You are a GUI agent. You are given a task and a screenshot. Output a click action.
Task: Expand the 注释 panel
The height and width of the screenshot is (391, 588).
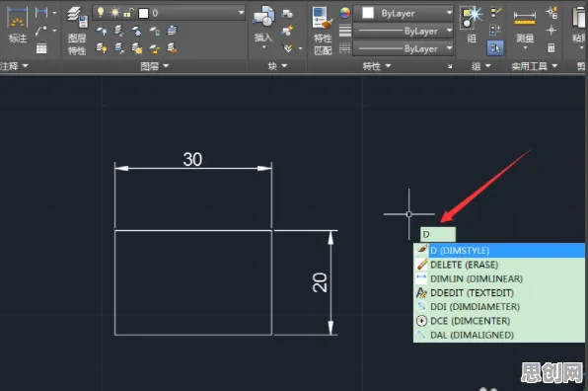click(14, 66)
